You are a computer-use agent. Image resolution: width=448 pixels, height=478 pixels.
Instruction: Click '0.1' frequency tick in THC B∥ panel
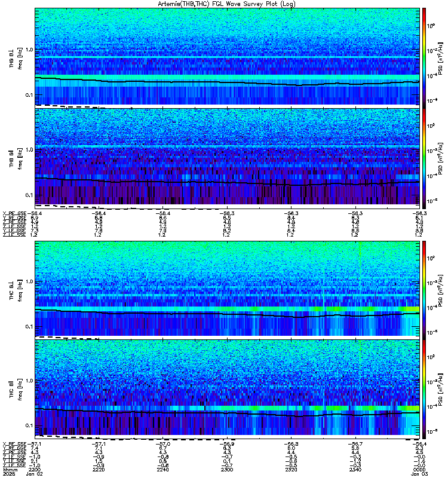tap(29, 425)
